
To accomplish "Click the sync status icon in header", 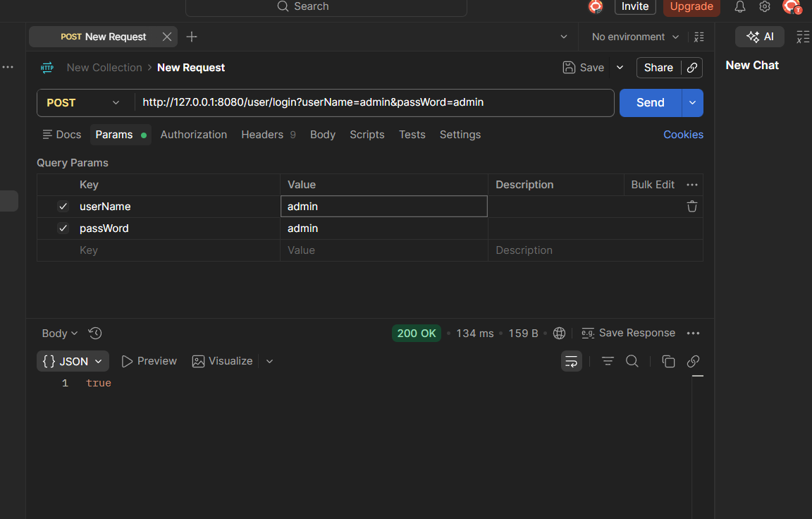I will tap(596, 7).
